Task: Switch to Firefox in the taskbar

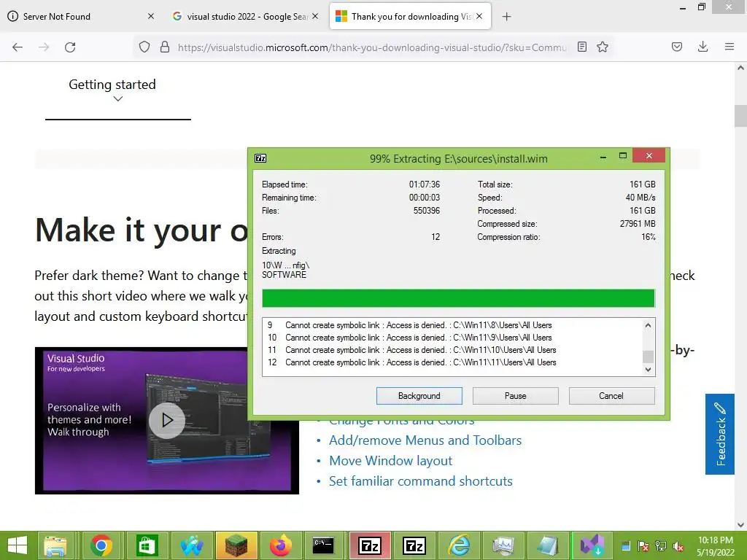Action: 281,545
